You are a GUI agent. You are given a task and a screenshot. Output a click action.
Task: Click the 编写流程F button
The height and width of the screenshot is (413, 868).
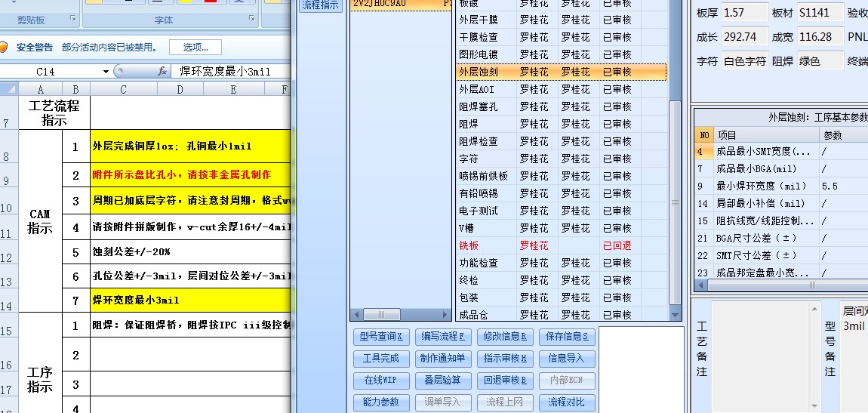point(443,337)
